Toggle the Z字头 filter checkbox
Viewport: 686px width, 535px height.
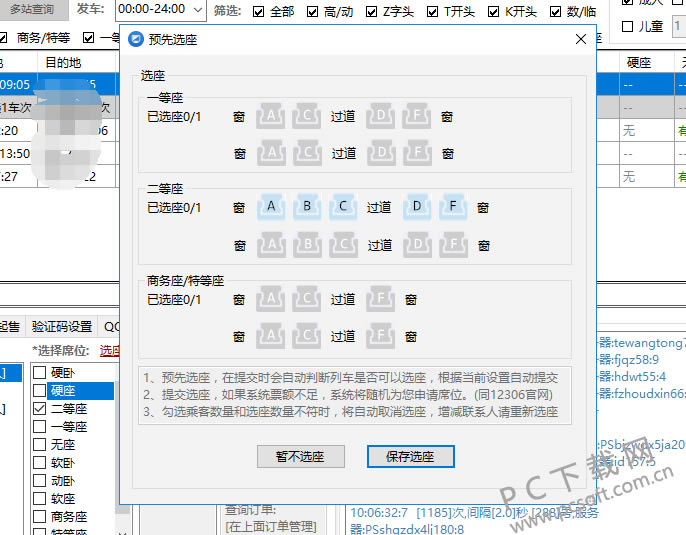pyautogui.click(x=371, y=12)
